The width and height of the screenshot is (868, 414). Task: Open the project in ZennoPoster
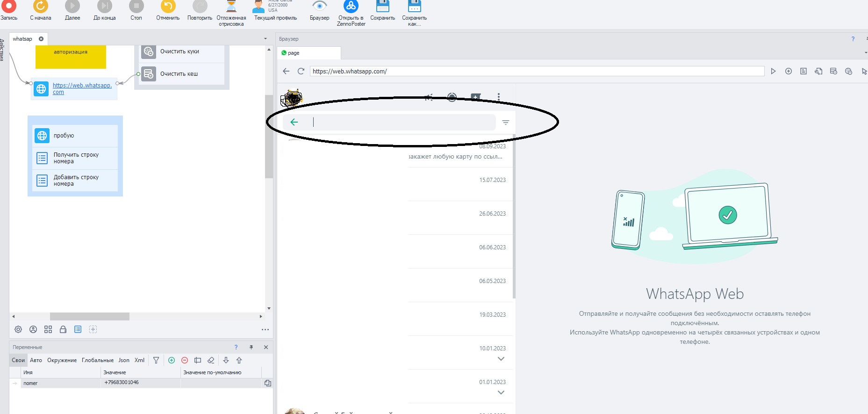[351, 13]
